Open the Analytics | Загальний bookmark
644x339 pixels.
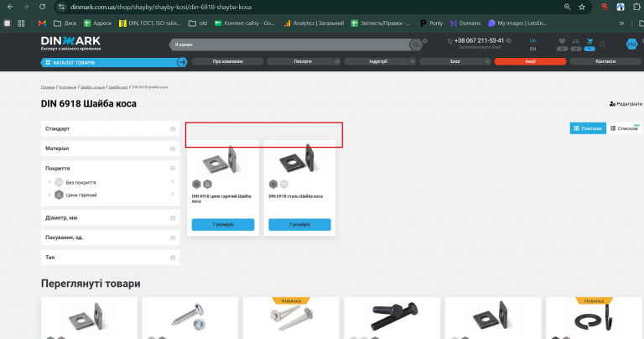pos(314,23)
